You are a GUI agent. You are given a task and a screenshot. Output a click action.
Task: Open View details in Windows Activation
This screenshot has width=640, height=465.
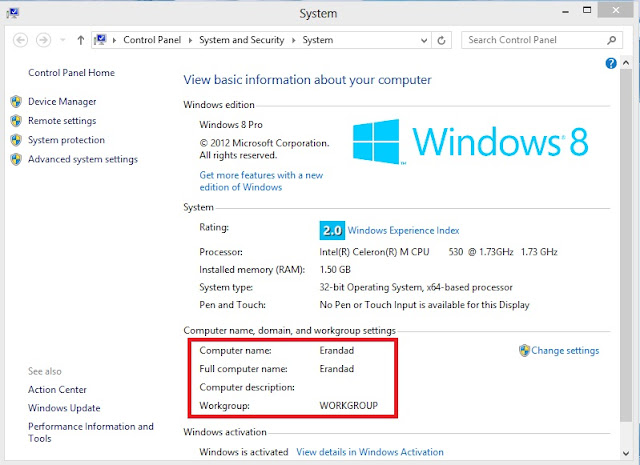tap(370, 452)
